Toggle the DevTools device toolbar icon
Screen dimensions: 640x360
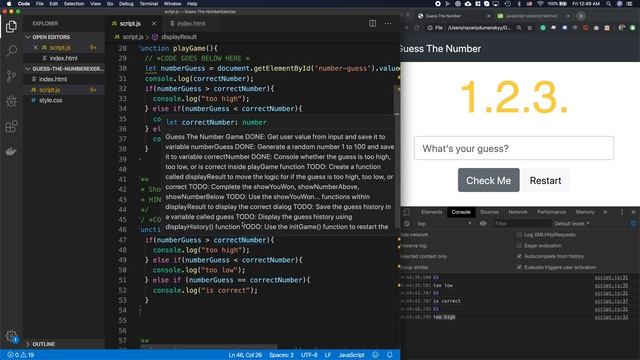[406, 212]
